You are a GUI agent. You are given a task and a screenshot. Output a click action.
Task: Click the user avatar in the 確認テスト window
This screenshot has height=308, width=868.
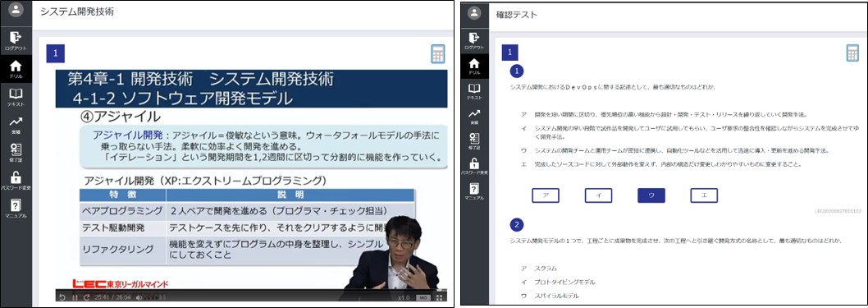tap(474, 13)
